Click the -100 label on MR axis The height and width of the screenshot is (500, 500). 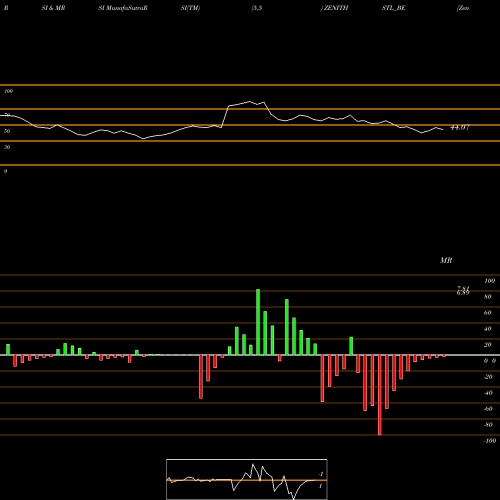490,441
